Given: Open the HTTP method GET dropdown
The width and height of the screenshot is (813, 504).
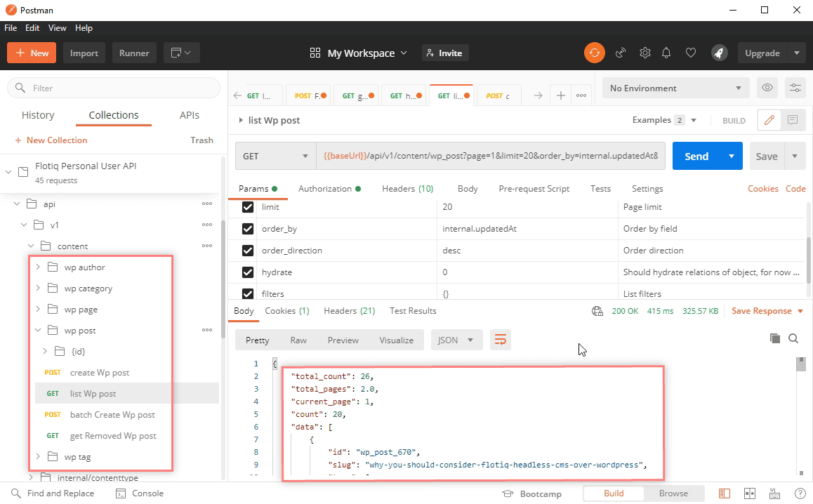Looking at the screenshot, I should pyautogui.click(x=276, y=156).
